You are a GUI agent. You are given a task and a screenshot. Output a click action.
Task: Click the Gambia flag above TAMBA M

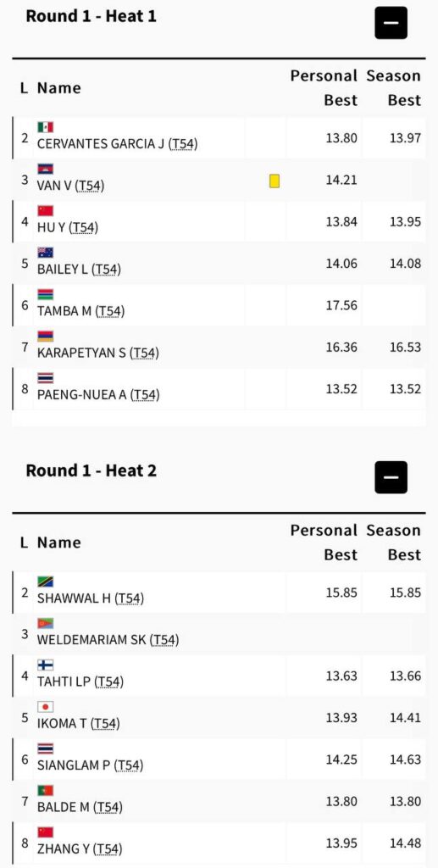[46, 294]
